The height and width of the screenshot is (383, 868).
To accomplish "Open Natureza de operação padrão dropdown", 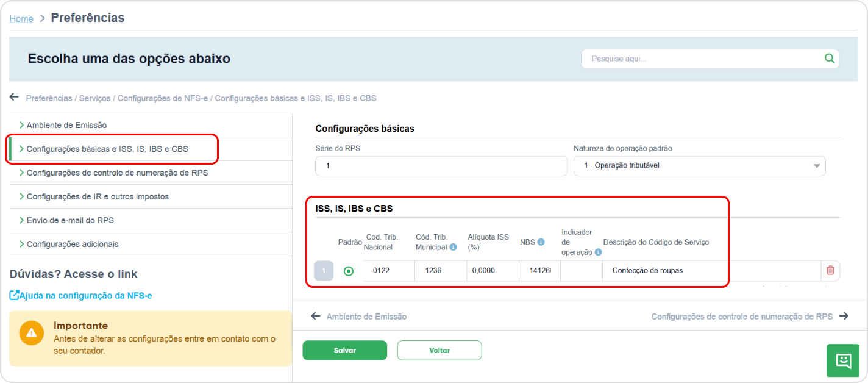I will (x=699, y=166).
